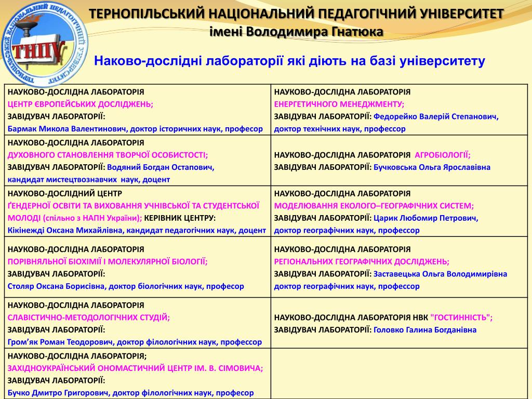Screen dimensions: 532x399
Task: Select the name 'Бармак Микола Валентинович'
Action: 68,129
